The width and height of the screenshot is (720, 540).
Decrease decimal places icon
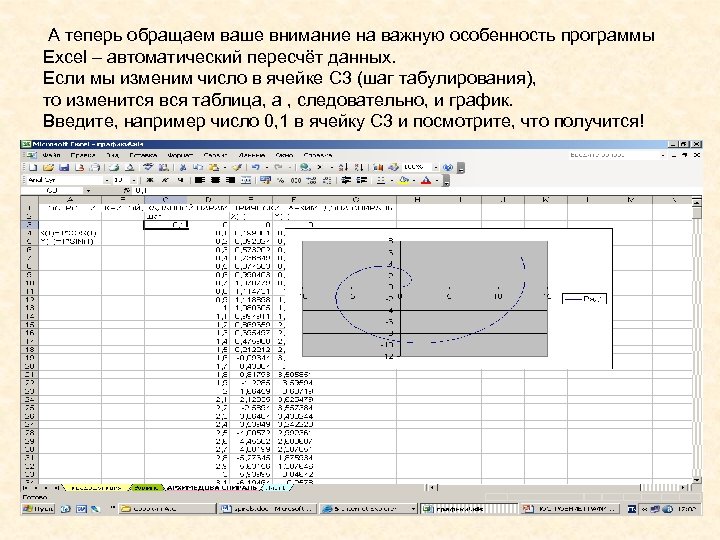(326, 180)
